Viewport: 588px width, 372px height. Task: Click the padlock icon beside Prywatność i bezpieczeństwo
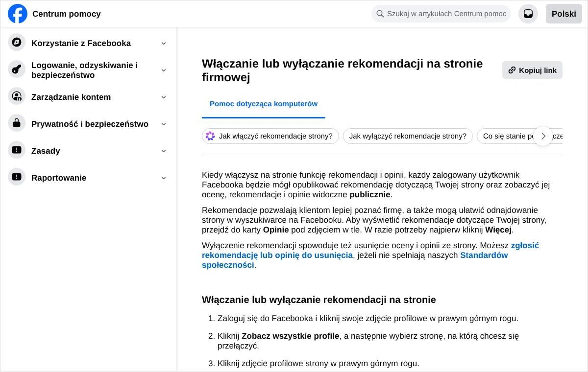click(17, 123)
